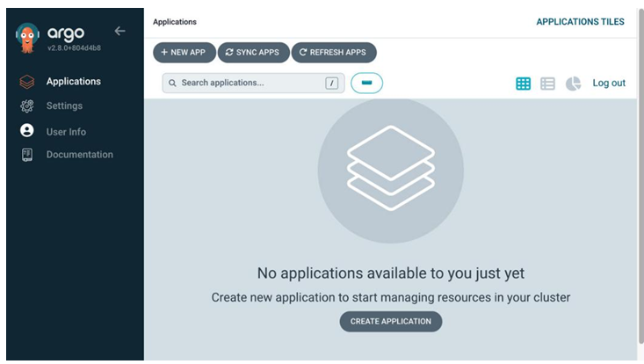644x364 pixels.
Task: Click the Argo octopus mascot logo
Action: coord(27,38)
